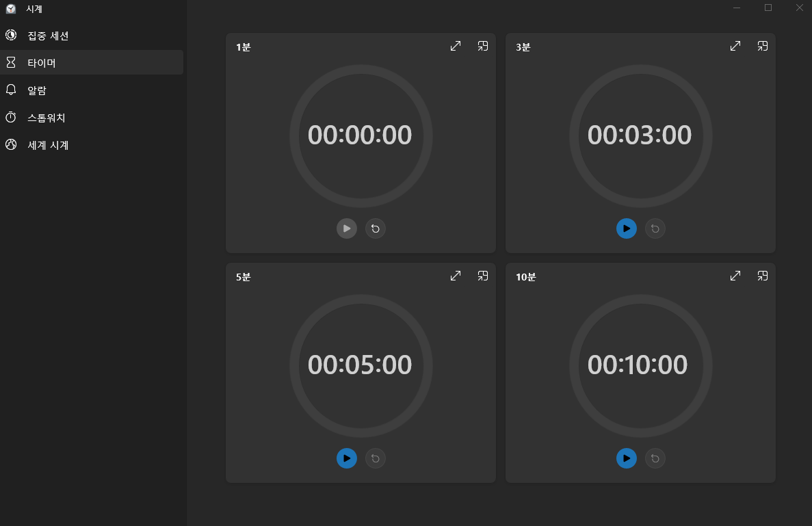812x526 pixels.
Task: Start the 3분 timer
Action: [x=626, y=228]
